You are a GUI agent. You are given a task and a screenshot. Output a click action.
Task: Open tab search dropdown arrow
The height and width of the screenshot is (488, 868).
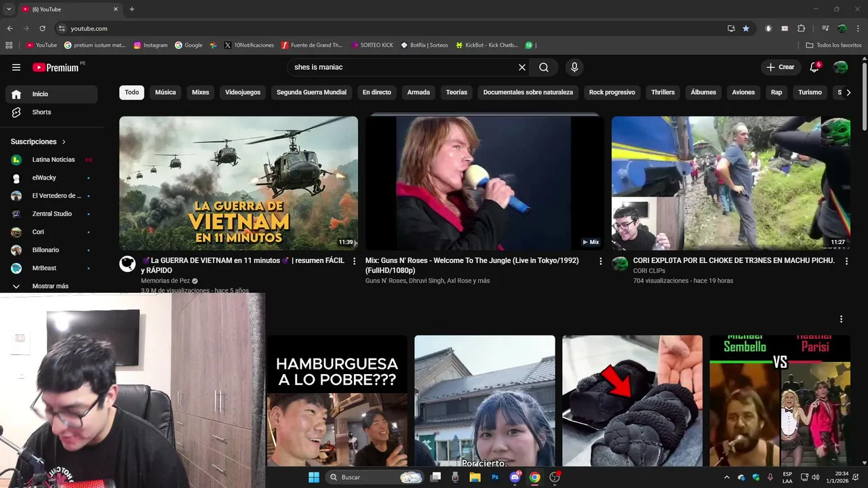[9, 9]
